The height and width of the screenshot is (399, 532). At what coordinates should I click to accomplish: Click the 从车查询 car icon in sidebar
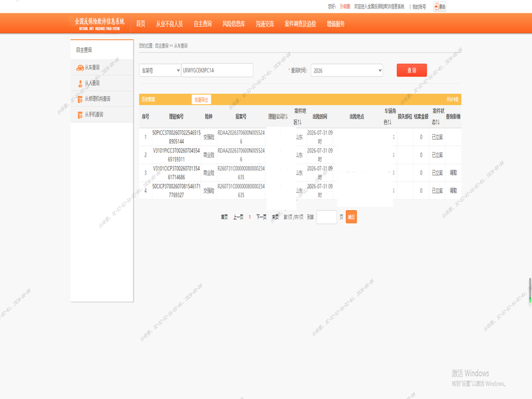[x=80, y=68]
